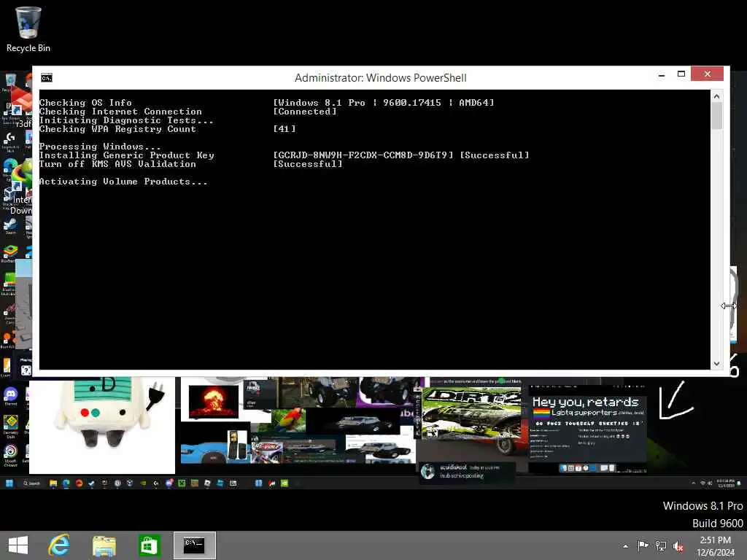Open the Recycle Bin desktop icon
This screenshot has width=747, height=560.
(x=28, y=28)
